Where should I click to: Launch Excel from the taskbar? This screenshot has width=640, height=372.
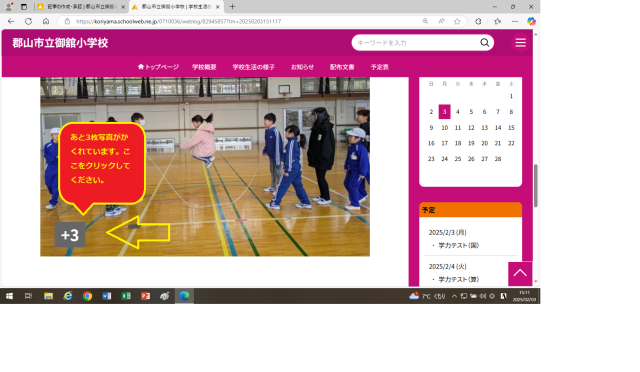click(126, 296)
